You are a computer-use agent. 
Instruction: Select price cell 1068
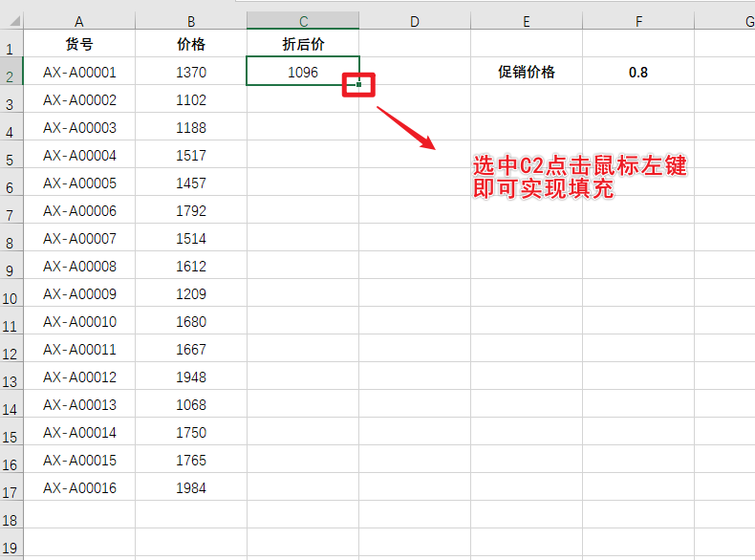pos(191,404)
